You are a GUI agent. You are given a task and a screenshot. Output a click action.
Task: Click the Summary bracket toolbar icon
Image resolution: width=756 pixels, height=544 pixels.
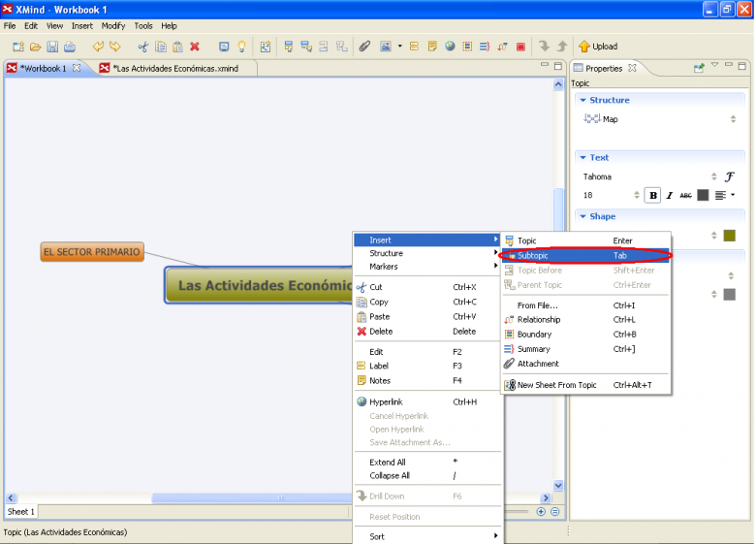tap(485, 47)
